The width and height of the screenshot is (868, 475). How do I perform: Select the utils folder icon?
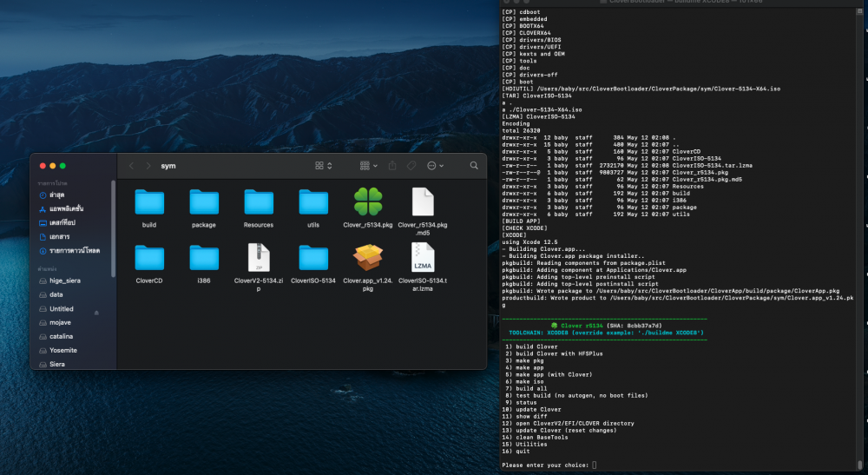[313, 202]
